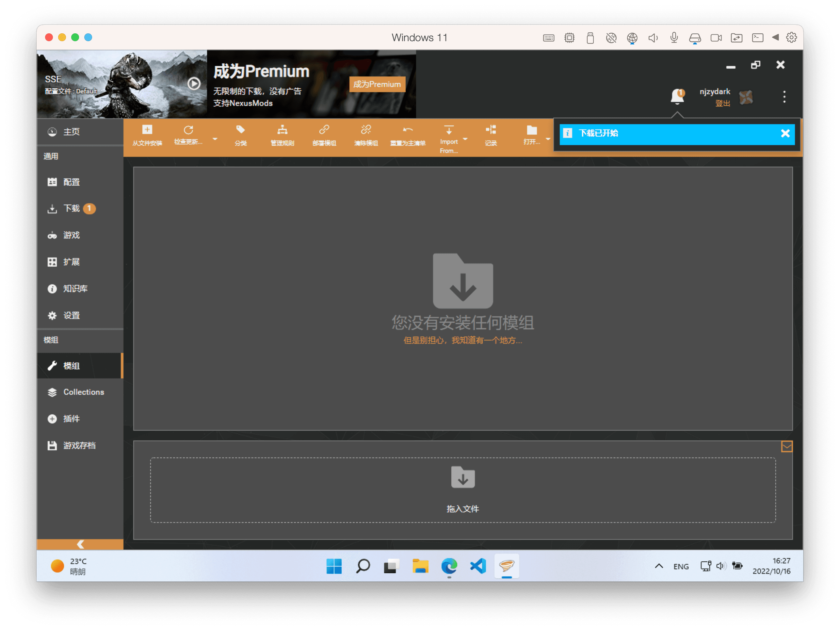This screenshot has width=840, height=630.
Task: Click the 打开... folder icon
Action: pyautogui.click(x=532, y=130)
